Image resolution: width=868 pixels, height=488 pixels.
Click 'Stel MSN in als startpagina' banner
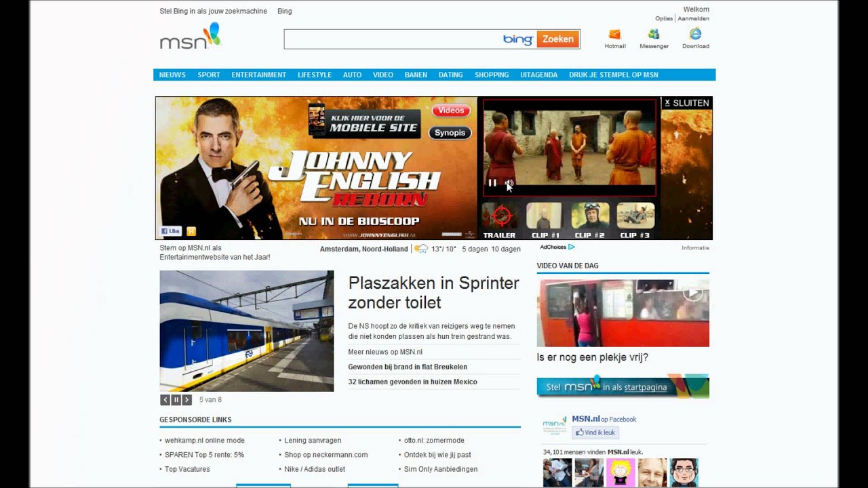coord(623,386)
